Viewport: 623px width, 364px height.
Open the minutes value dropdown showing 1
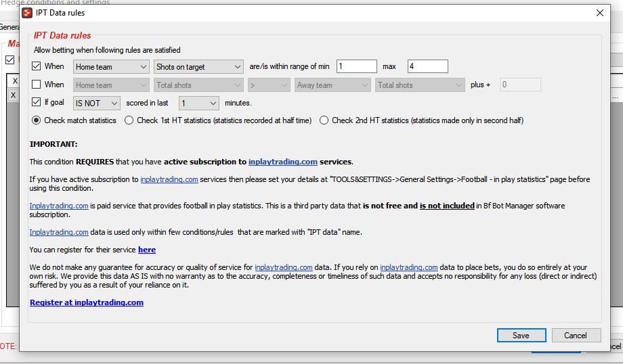point(198,104)
